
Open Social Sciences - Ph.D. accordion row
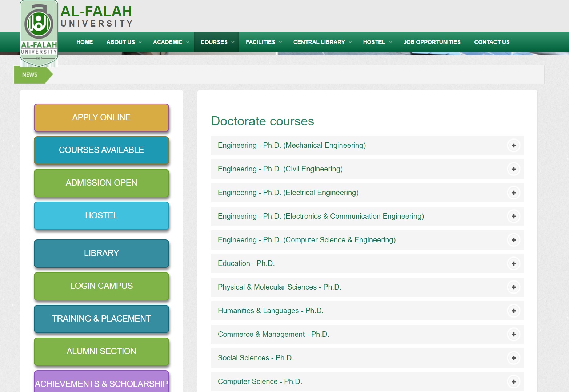367,358
